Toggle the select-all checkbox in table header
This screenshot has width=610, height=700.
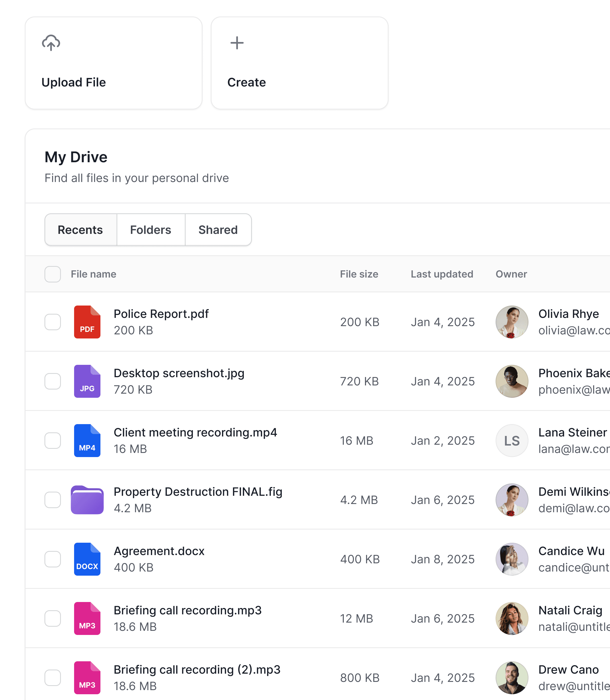53,274
